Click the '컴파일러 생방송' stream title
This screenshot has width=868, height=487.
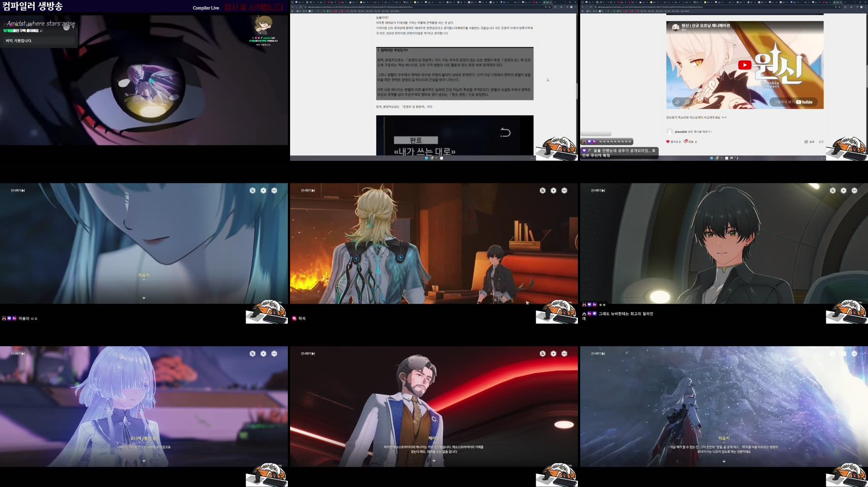coord(33,6)
